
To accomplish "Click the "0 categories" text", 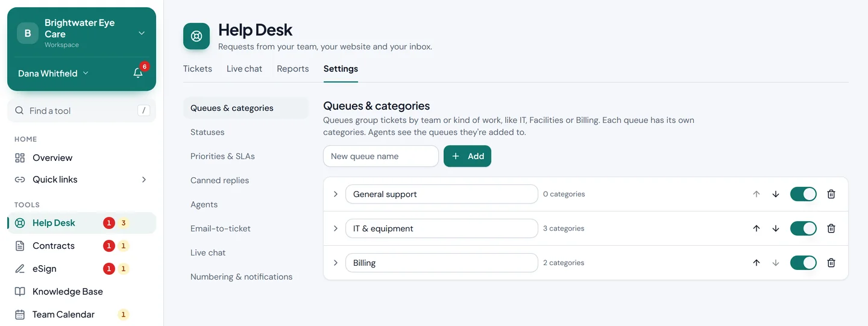I will 564,194.
